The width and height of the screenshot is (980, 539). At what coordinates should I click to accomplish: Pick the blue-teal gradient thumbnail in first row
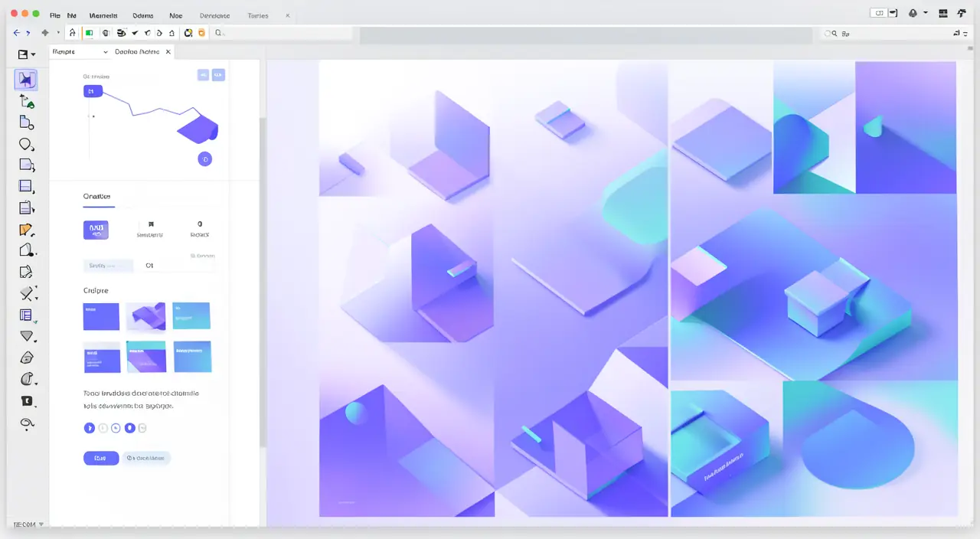coord(191,316)
